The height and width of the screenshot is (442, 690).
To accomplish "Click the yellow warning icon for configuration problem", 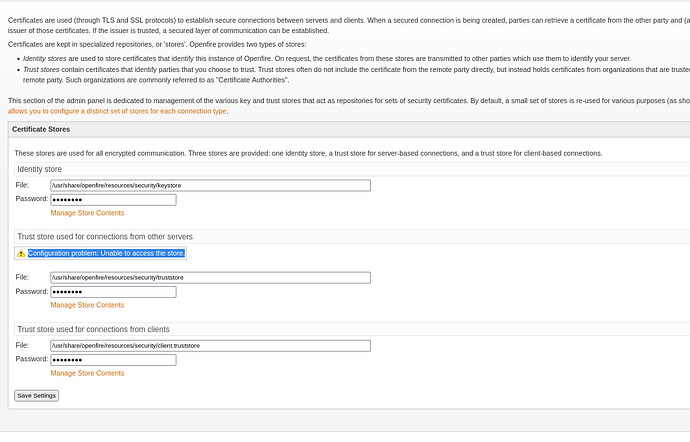I will coord(21,254).
